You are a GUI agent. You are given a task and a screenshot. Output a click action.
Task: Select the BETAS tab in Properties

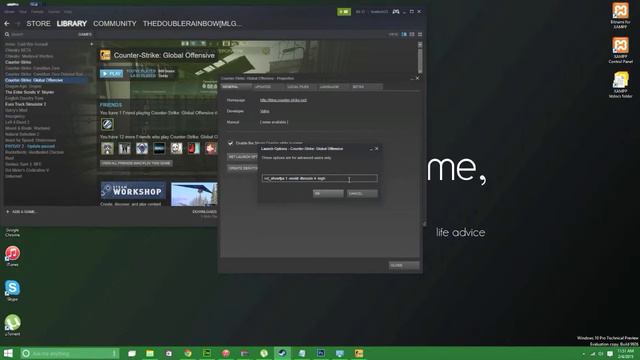click(366, 87)
